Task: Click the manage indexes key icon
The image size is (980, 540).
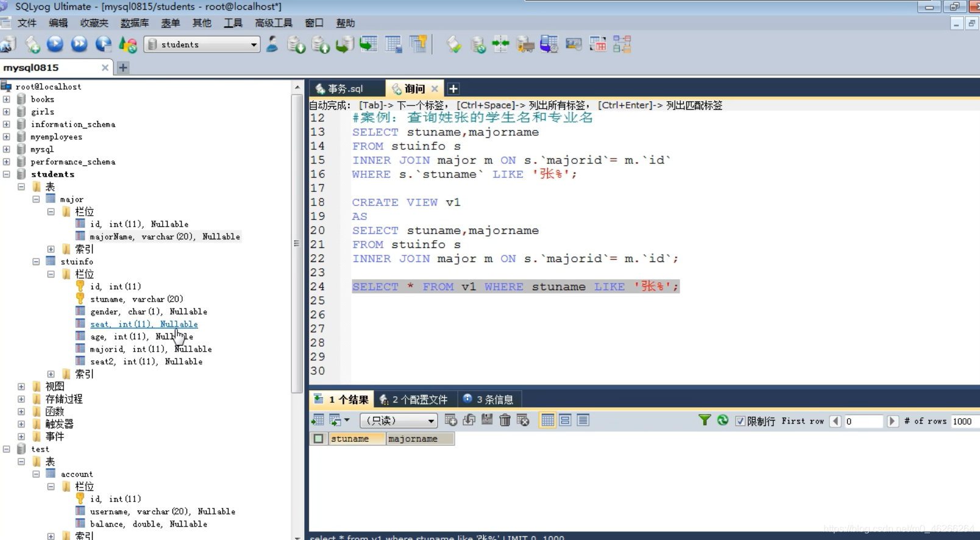Action: pyautogui.click(x=418, y=44)
